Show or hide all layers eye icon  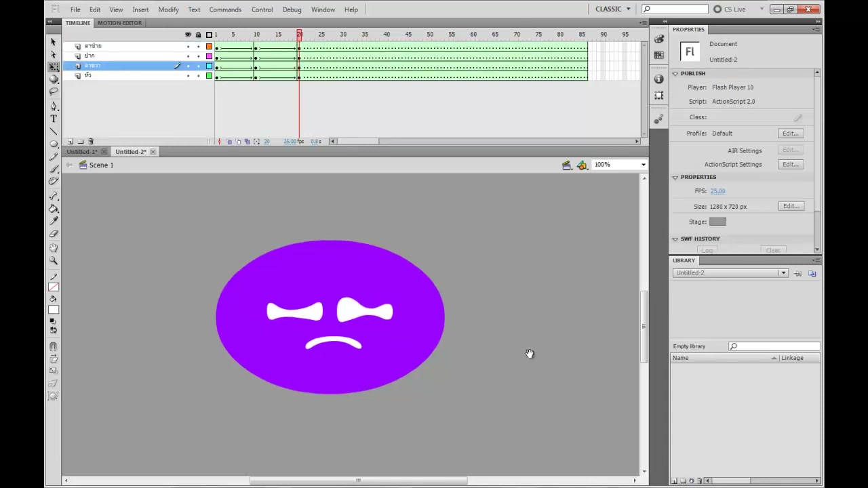(x=188, y=35)
